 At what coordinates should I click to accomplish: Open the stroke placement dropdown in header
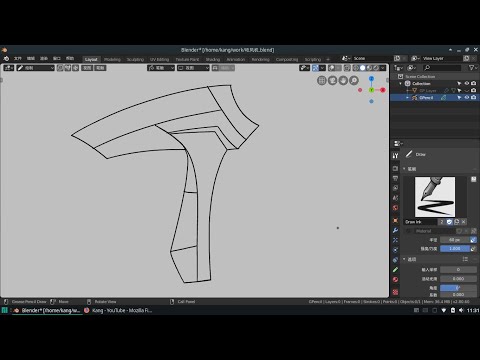coord(161,68)
